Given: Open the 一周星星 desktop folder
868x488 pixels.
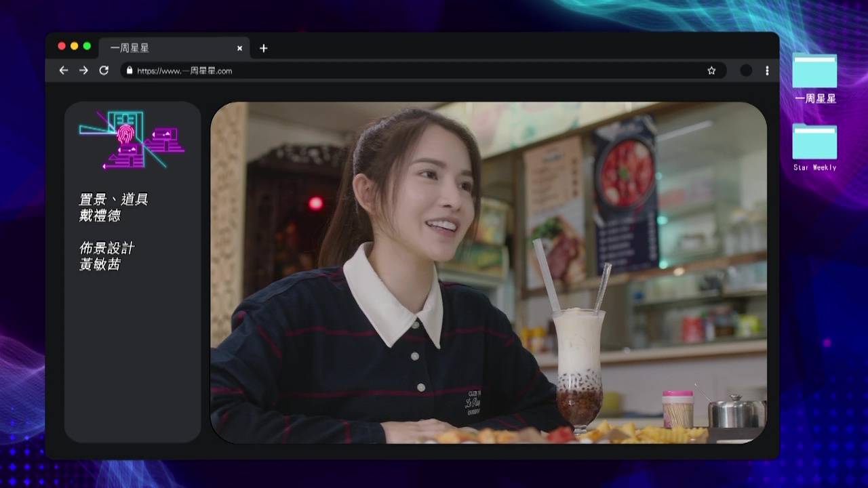Looking at the screenshot, I should (x=814, y=77).
